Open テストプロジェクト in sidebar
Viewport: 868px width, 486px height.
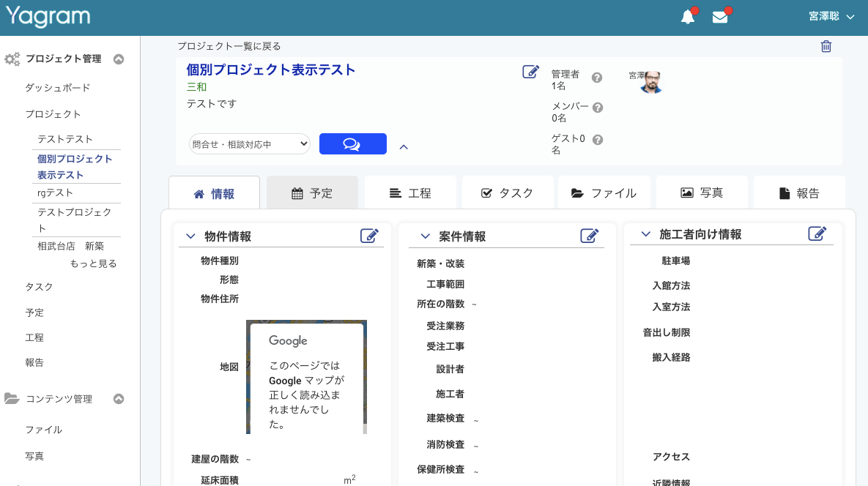[75, 220]
